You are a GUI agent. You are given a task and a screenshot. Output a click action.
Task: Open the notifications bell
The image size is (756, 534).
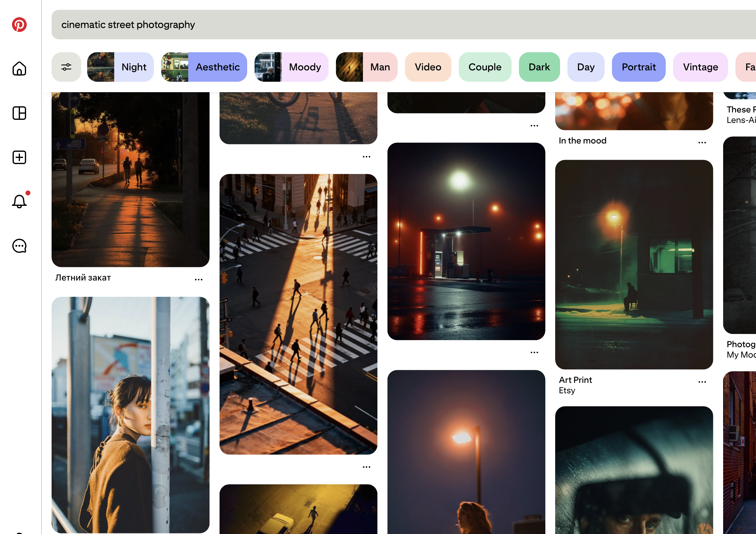(19, 201)
